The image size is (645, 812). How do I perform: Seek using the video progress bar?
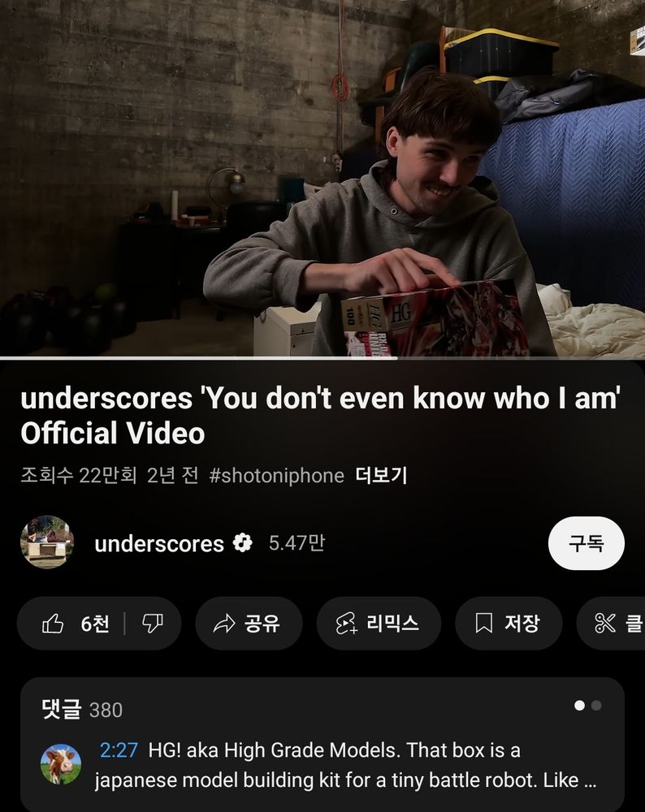click(x=322, y=358)
